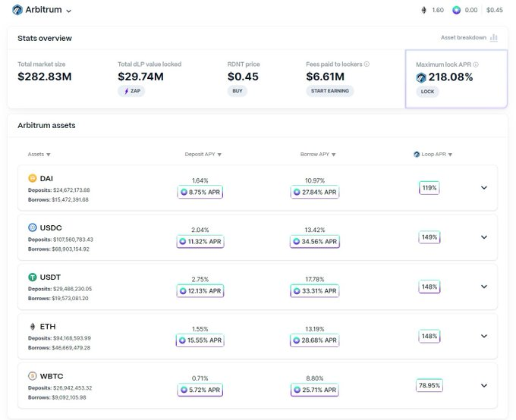This screenshot has height=420, width=516.
Task: Sort by the Assets column header
Action: tap(39, 154)
